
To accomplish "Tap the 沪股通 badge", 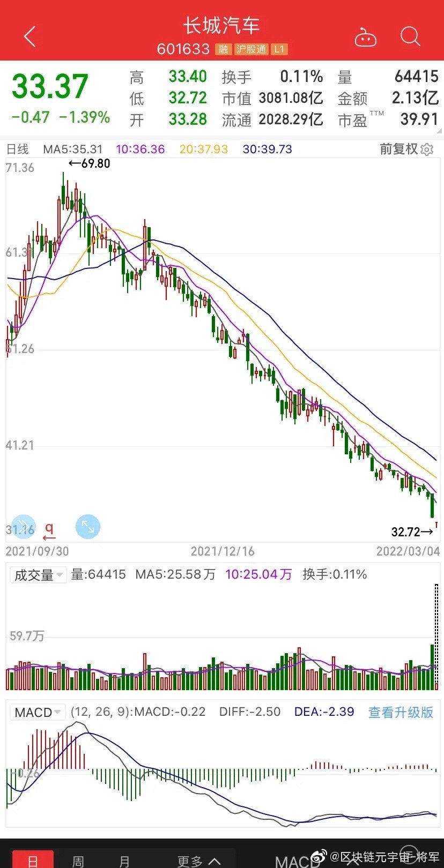I will pyautogui.click(x=251, y=49).
